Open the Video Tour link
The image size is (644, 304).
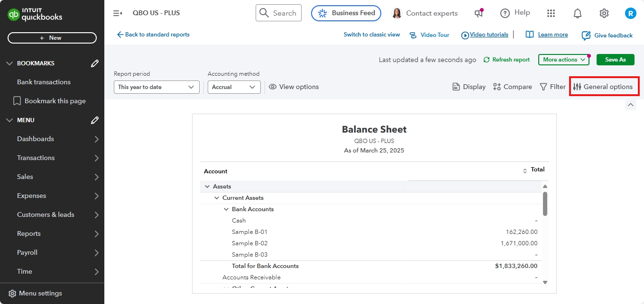click(x=429, y=35)
